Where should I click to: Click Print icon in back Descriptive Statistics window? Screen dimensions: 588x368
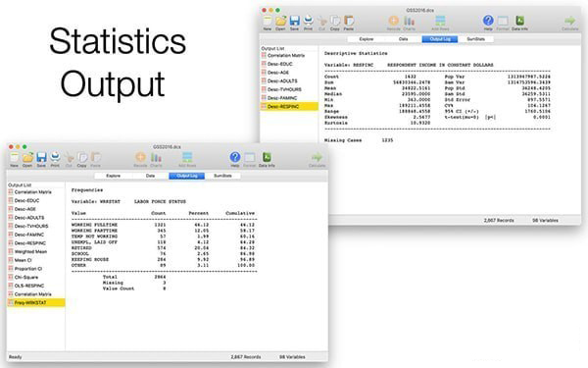coord(309,21)
